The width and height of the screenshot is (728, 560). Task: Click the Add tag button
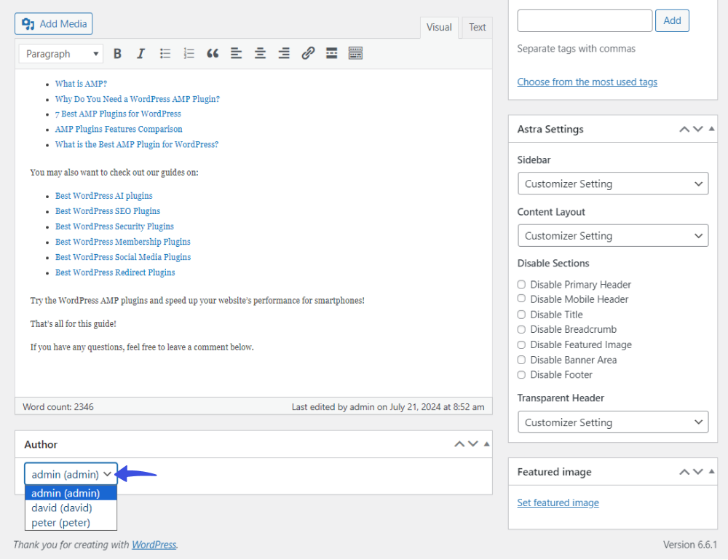pos(672,20)
